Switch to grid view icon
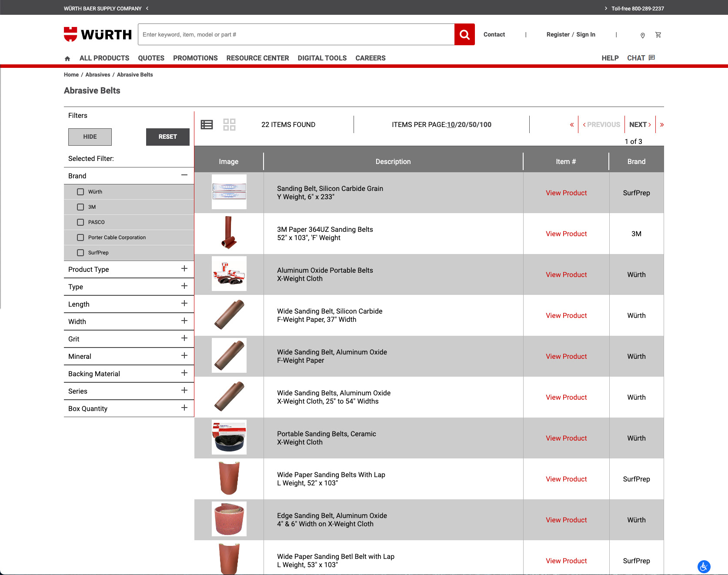 (229, 125)
